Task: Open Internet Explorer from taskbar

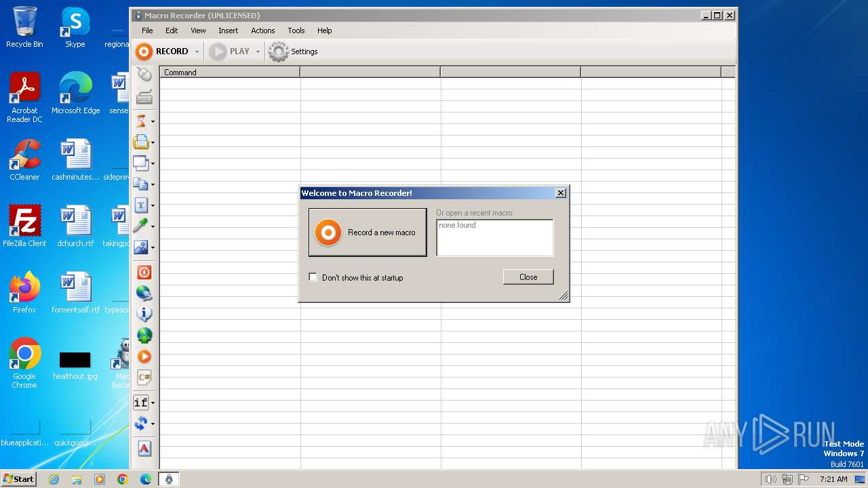Action: [54, 479]
